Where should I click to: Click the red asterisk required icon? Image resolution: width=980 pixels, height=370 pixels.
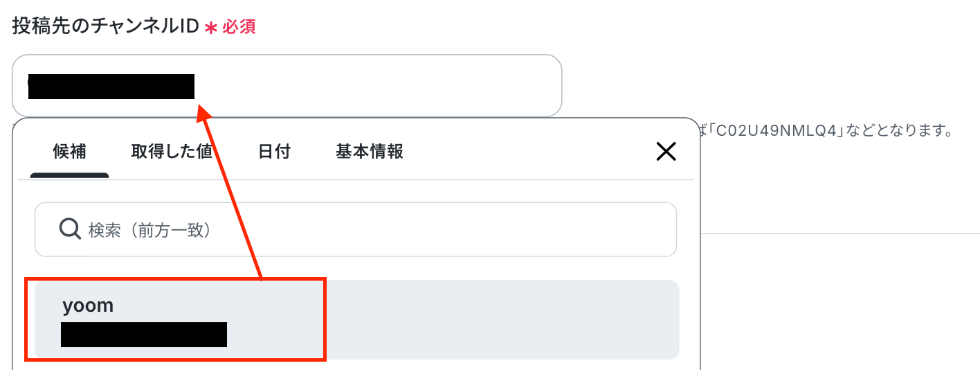click(211, 28)
